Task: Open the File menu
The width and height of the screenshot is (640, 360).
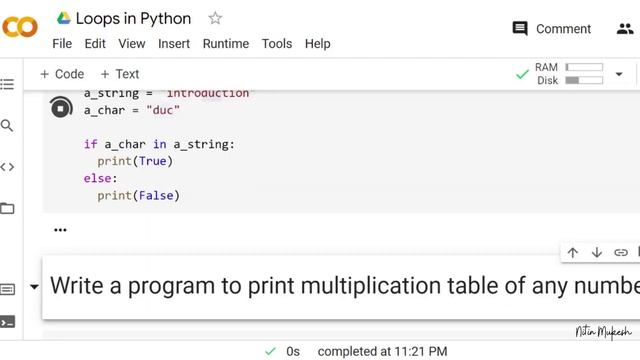Action: point(62,44)
